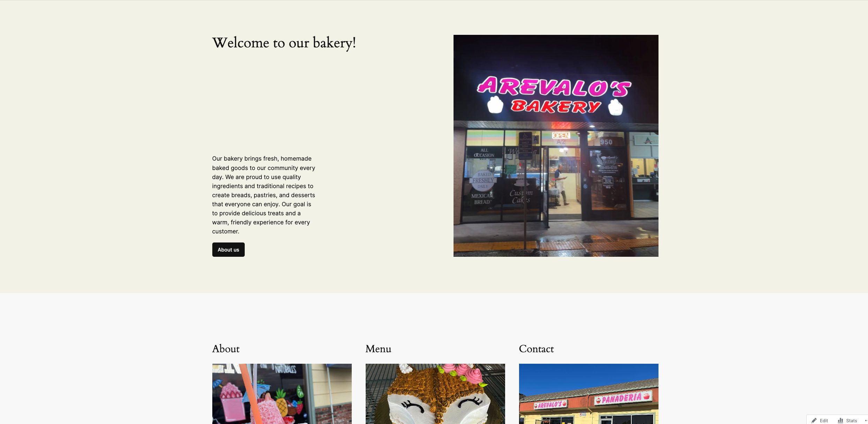868x424 pixels.
Task: Open the Stats bar chart icon
Action: pyautogui.click(x=840, y=421)
